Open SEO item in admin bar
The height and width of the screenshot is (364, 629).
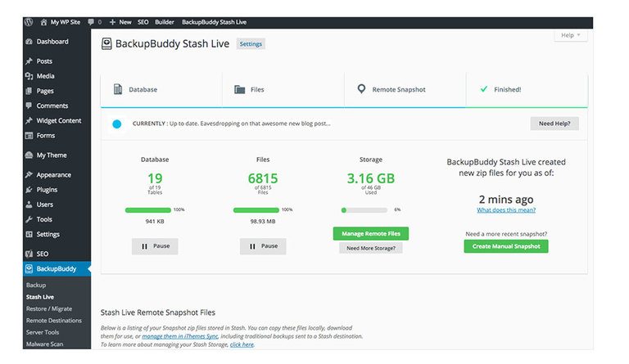click(x=143, y=22)
